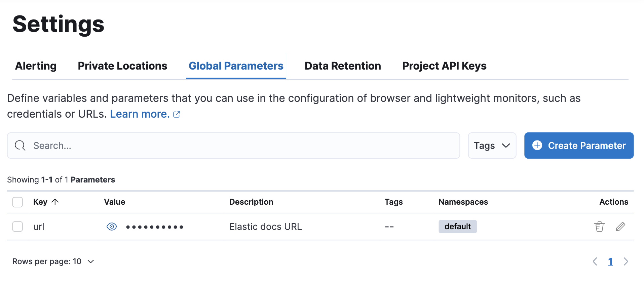Open the Learn more link
Viewport: 644px width, 287px height.
[140, 114]
